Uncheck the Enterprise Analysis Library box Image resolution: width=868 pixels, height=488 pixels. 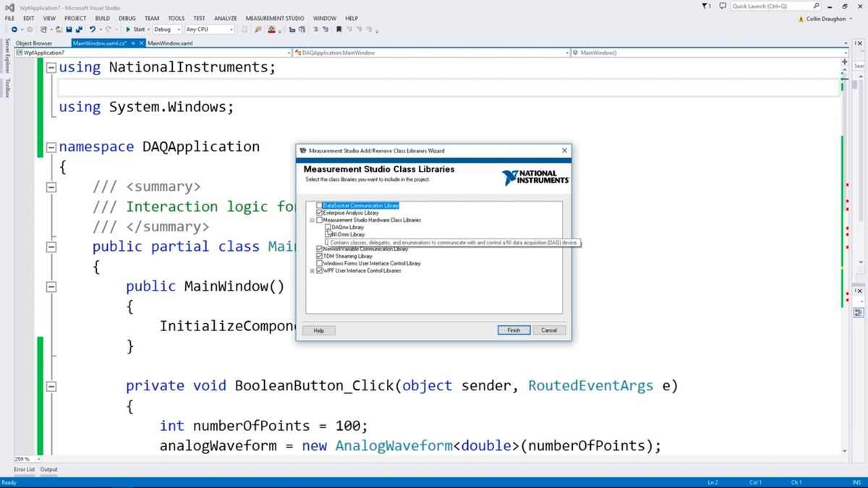coord(320,213)
